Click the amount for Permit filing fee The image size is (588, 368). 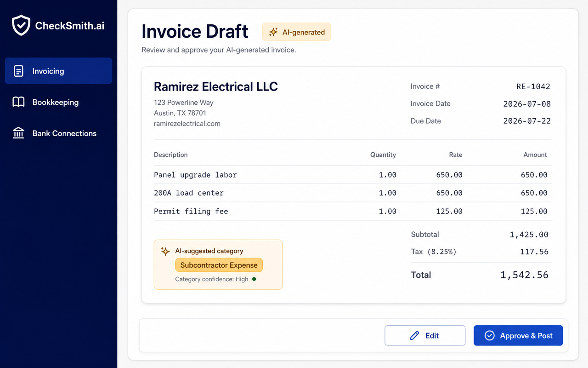click(x=534, y=211)
